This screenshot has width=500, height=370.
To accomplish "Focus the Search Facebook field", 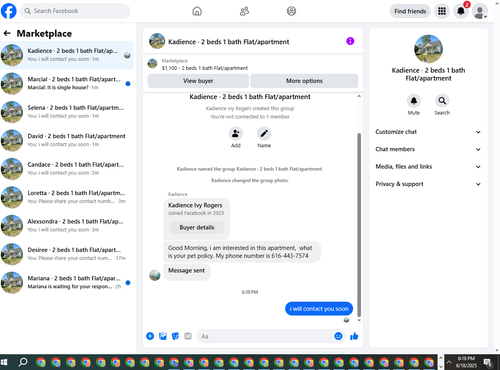I will pyautogui.click(x=75, y=11).
